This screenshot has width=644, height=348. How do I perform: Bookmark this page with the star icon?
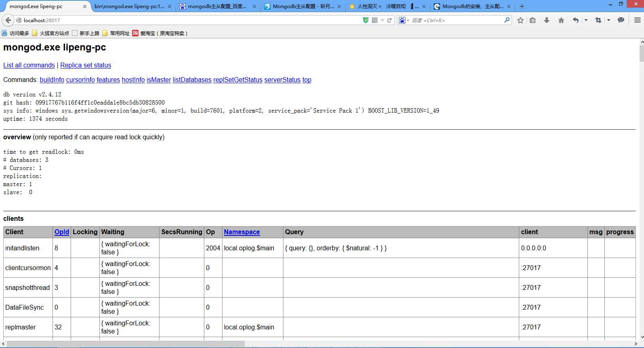(x=520, y=20)
